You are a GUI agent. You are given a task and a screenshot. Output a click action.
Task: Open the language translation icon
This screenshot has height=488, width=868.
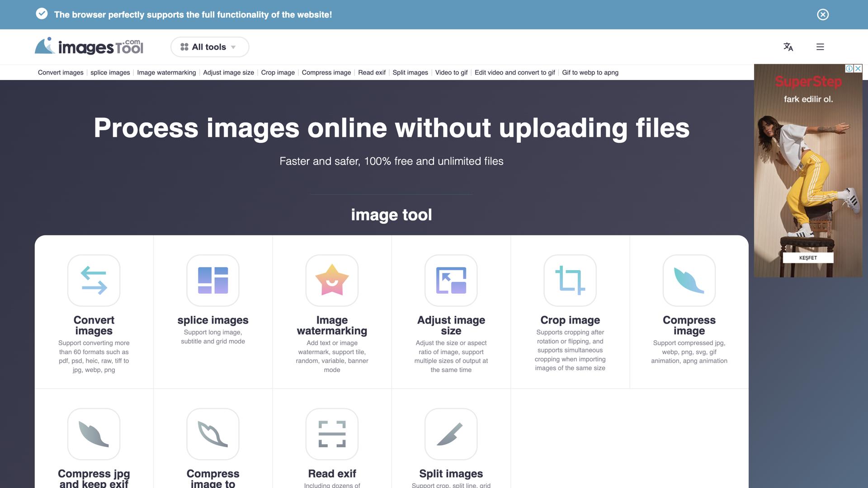pyautogui.click(x=788, y=47)
